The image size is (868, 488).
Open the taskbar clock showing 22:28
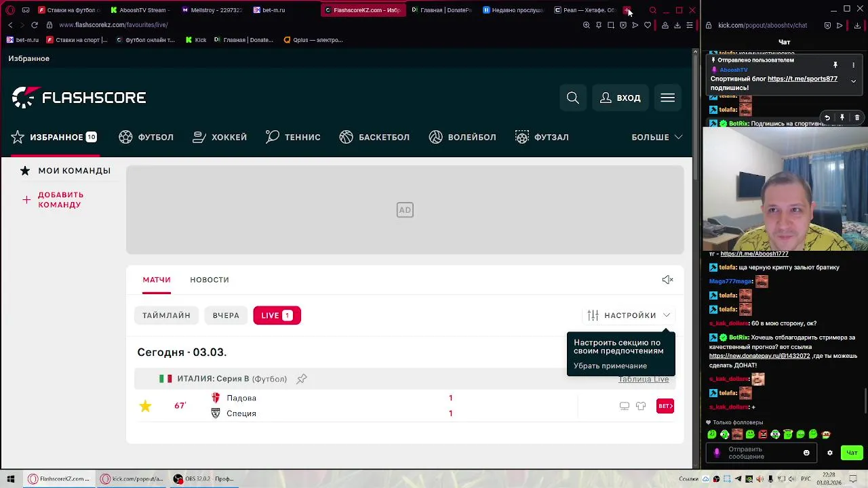click(829, 479)
